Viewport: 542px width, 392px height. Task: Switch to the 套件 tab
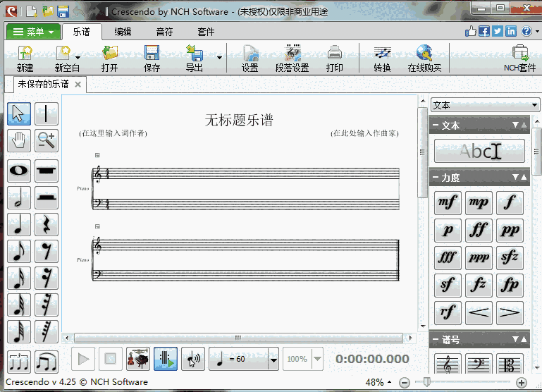(x=206, y=32)
